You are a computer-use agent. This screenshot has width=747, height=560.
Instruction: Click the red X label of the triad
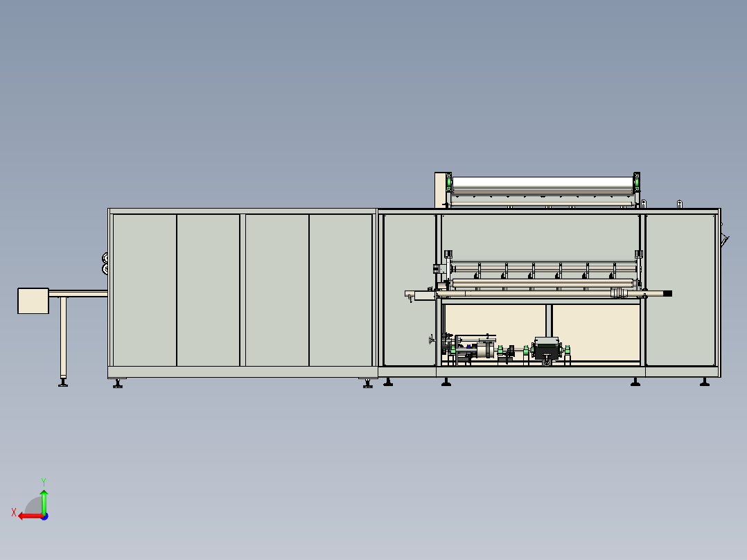click(14, 512)
